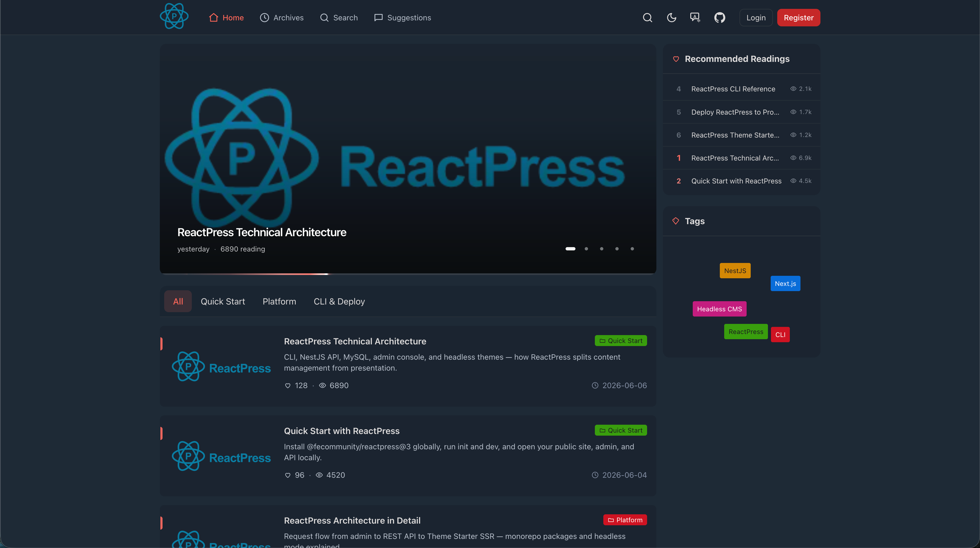Click the Register button

point(799,18)
